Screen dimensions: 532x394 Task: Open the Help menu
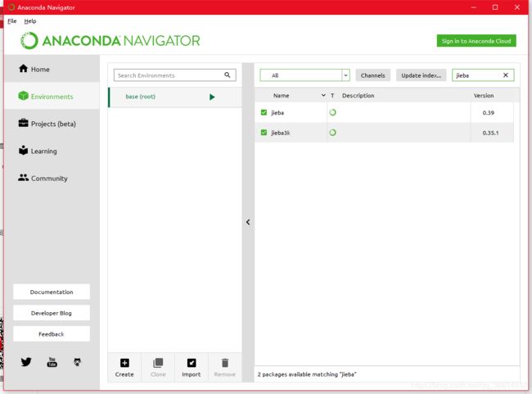click(29, 21)
